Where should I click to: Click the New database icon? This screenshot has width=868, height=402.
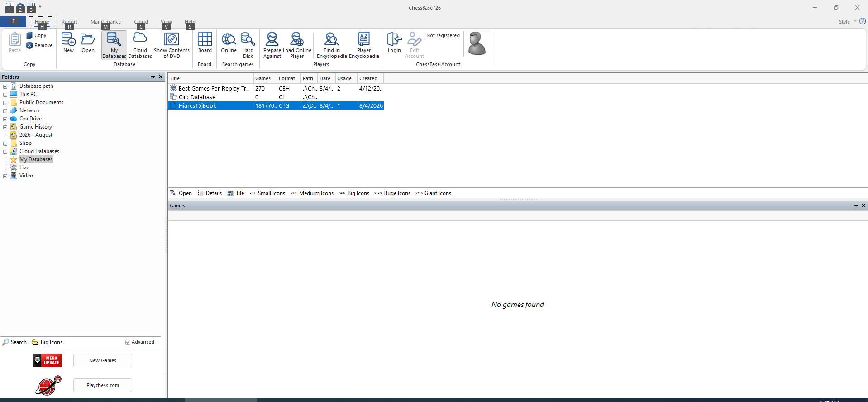(x=68, y=43)
